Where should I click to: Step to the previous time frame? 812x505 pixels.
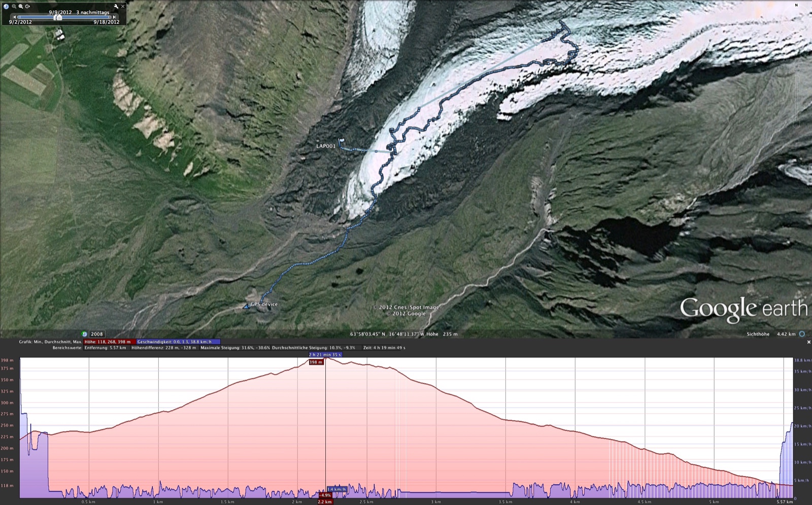[14, 17]
